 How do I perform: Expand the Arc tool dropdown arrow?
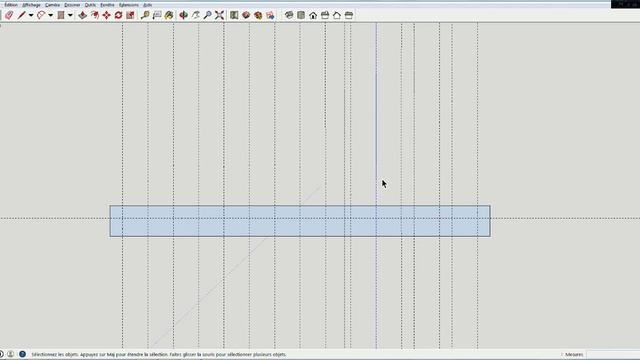pyautogui.click(x=51, y=16)
